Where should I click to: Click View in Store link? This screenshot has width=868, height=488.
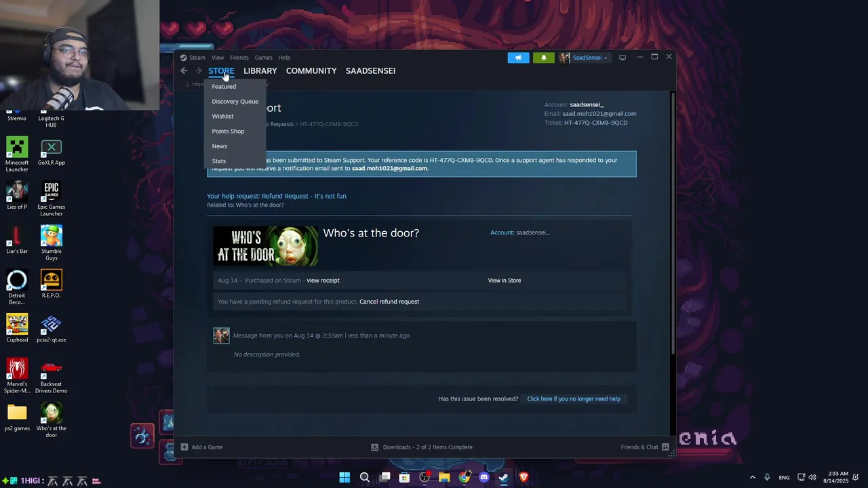click(505, 281)
